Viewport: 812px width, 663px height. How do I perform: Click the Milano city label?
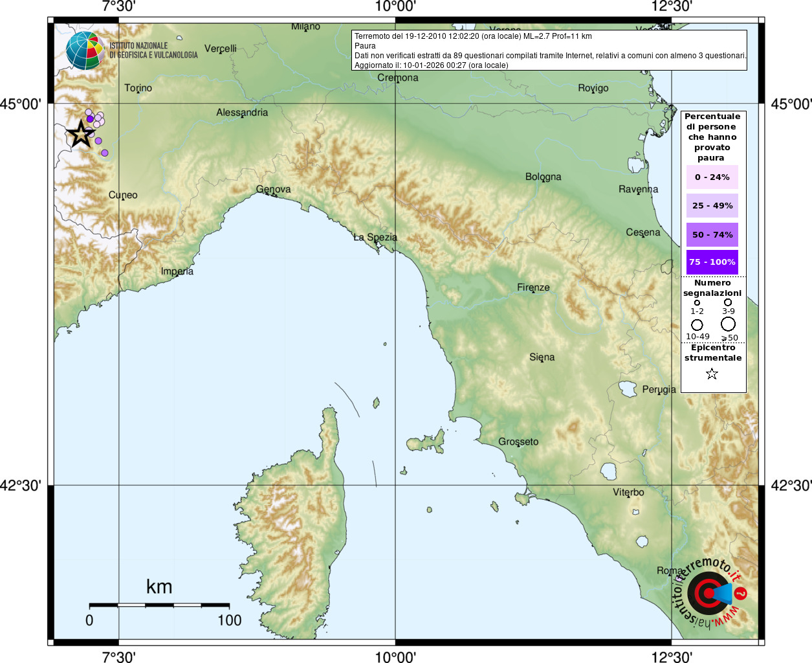[x=305, y=27]
